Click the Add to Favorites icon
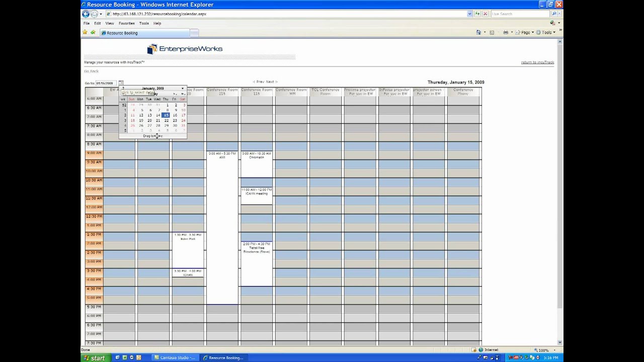 point(93,33)
